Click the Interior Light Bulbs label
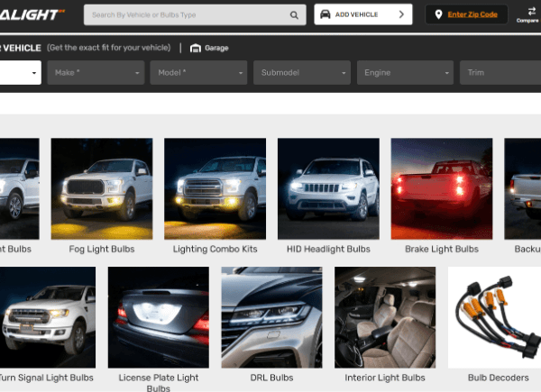 pos(385,378)
